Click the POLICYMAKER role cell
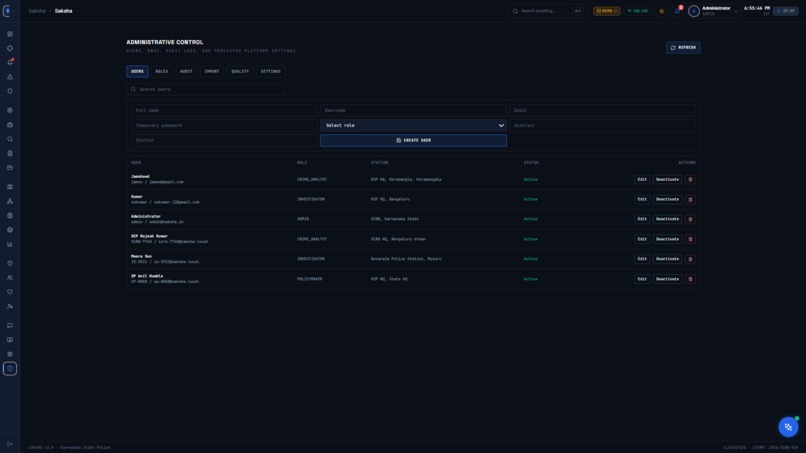This screenshot has width=806, height=453. (309, 279)
